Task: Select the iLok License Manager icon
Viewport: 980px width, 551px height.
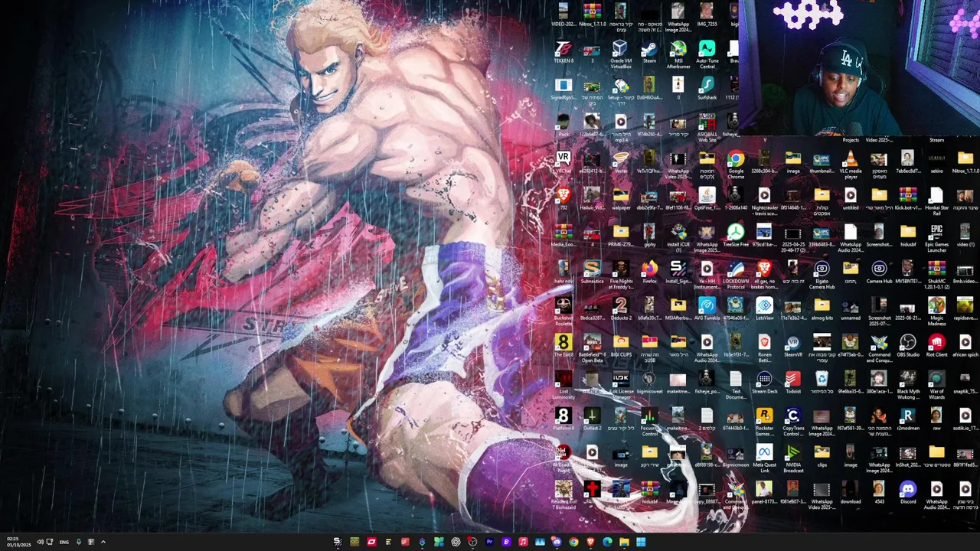Action: [620, 385]
